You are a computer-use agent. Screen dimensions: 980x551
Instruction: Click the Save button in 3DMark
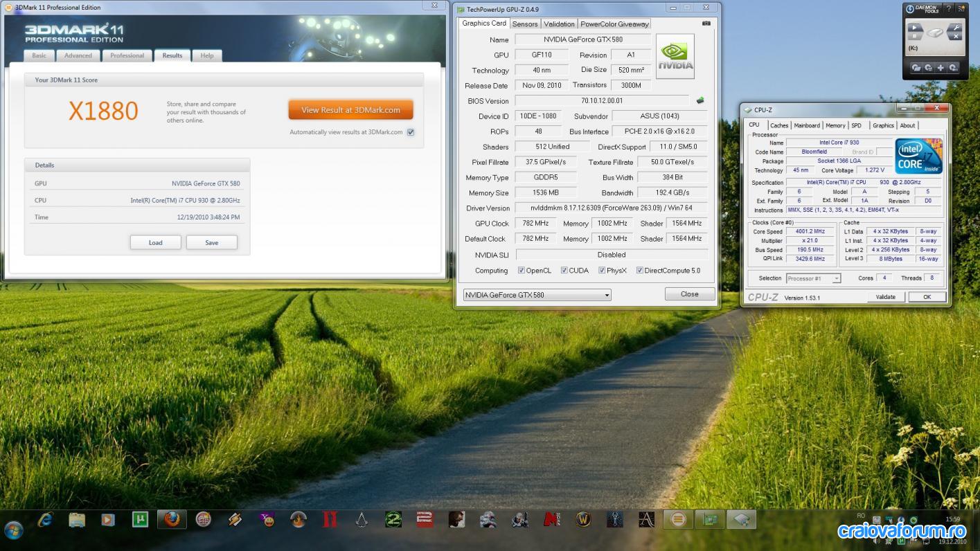click(x=212, y=242)
